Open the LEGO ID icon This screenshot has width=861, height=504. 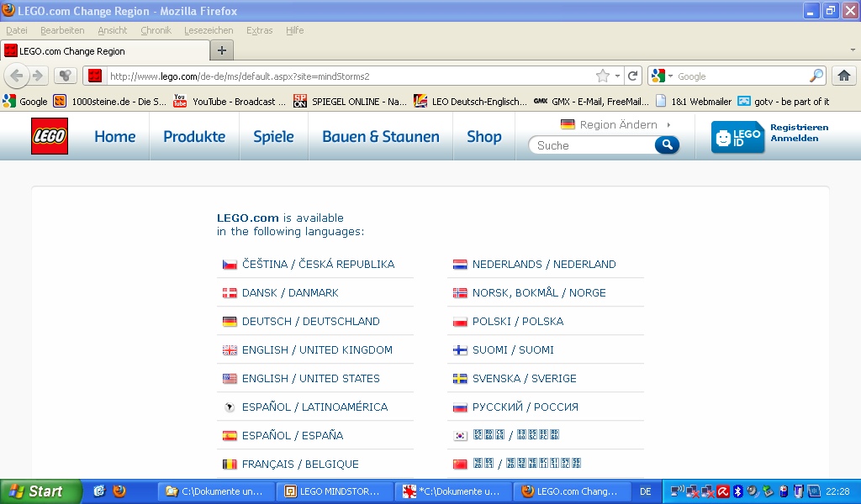pos(737,137)
